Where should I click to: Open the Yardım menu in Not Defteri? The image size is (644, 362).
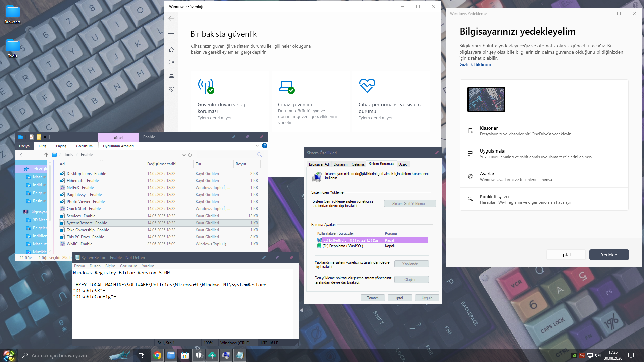point(148,266)
